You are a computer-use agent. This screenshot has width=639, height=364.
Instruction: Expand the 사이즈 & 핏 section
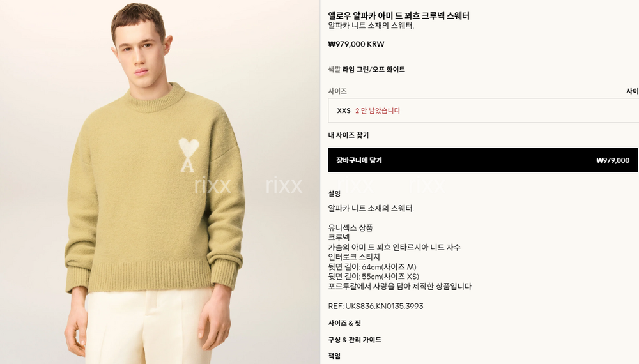[x=344, y=323]
